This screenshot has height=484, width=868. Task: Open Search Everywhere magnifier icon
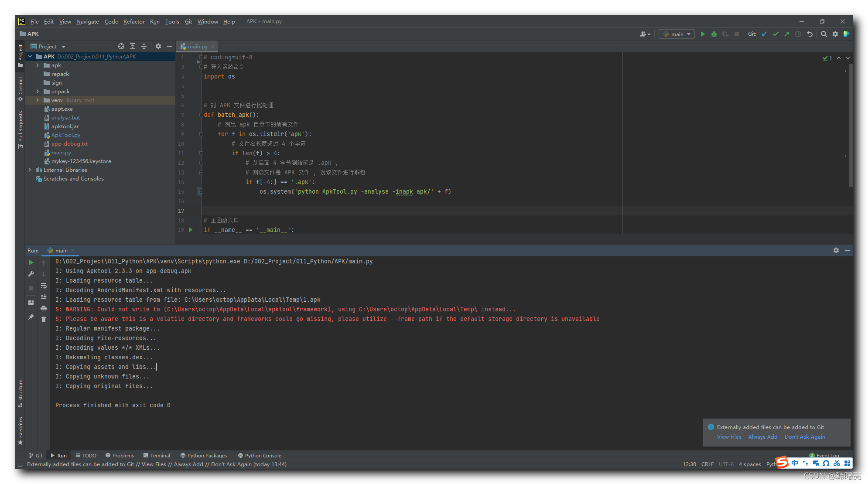824,34
